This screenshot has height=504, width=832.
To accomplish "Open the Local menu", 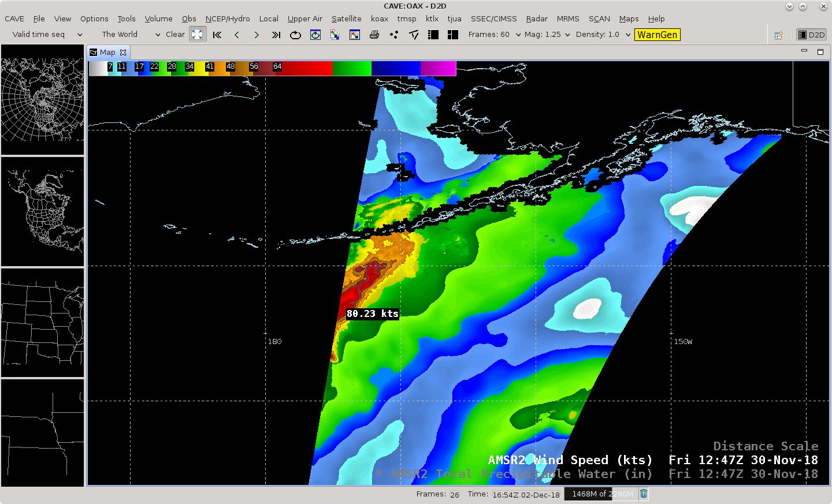I will tap(269, 18).
